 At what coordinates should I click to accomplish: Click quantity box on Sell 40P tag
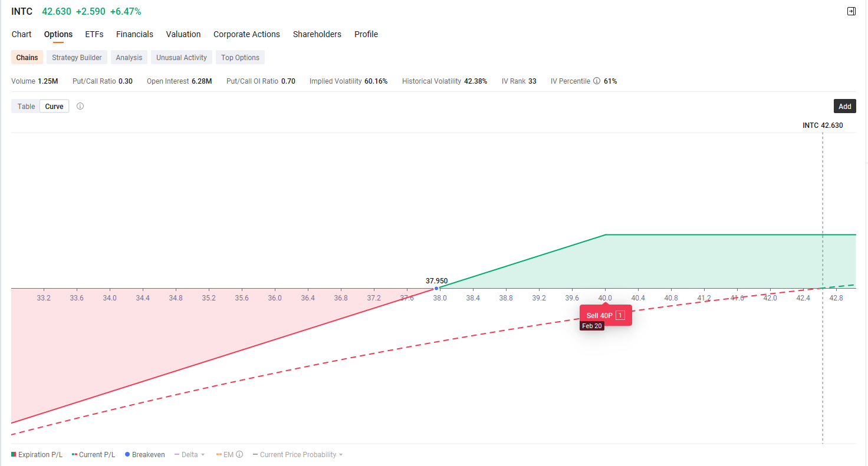[x=620, y=316]
